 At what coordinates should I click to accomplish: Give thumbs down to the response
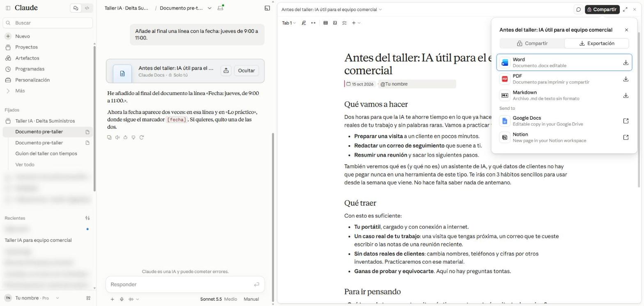click(133, 137)
